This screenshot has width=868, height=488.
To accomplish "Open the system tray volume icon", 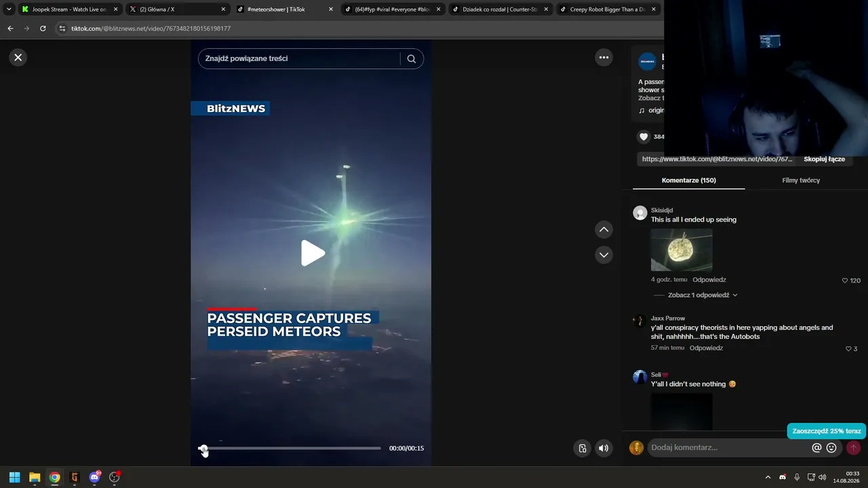I will (823, 477).
